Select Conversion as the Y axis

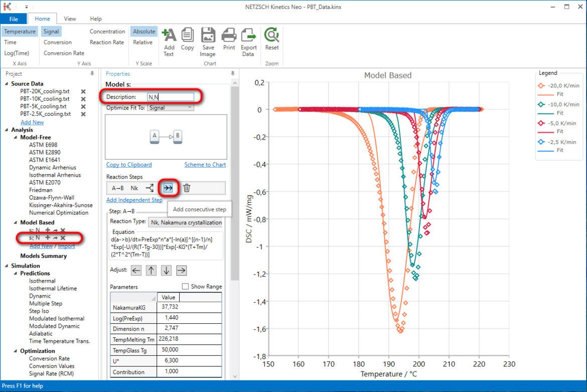point(58,42)
